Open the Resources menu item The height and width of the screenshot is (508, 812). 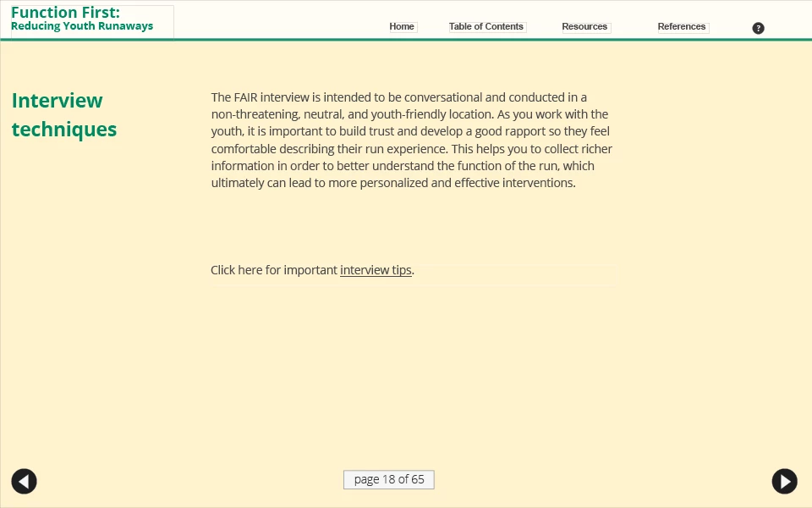tap(585, 27)
